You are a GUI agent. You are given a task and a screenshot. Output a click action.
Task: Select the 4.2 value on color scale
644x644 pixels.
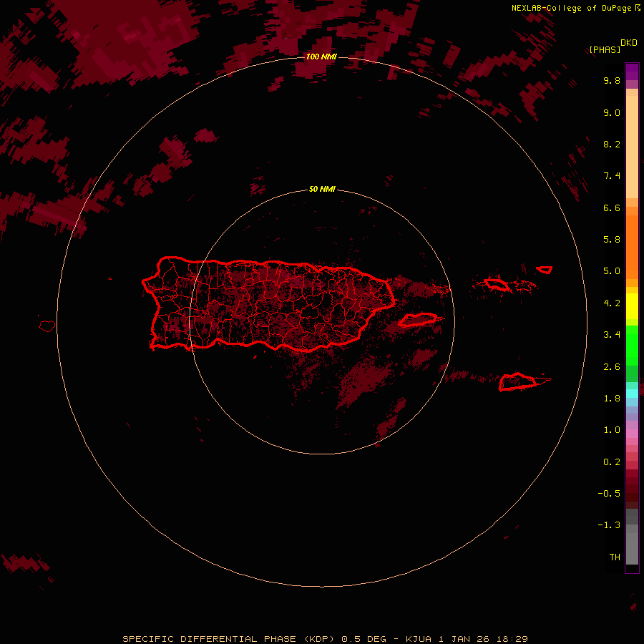[612, 303]
